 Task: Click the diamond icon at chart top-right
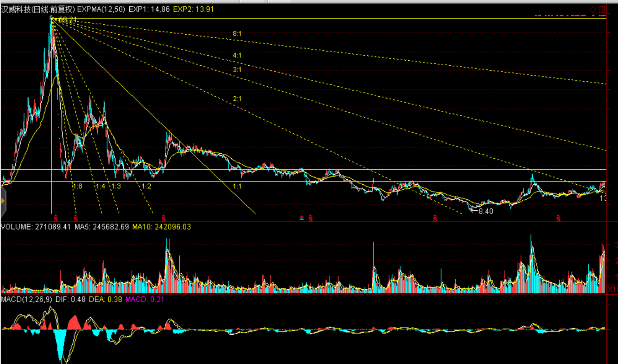click(x=593, y=10)
